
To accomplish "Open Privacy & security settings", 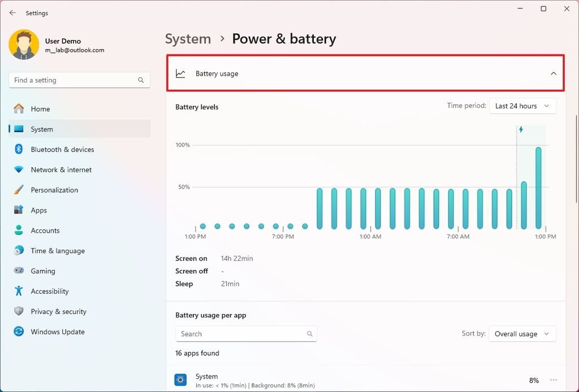I will tap(58, 311).
